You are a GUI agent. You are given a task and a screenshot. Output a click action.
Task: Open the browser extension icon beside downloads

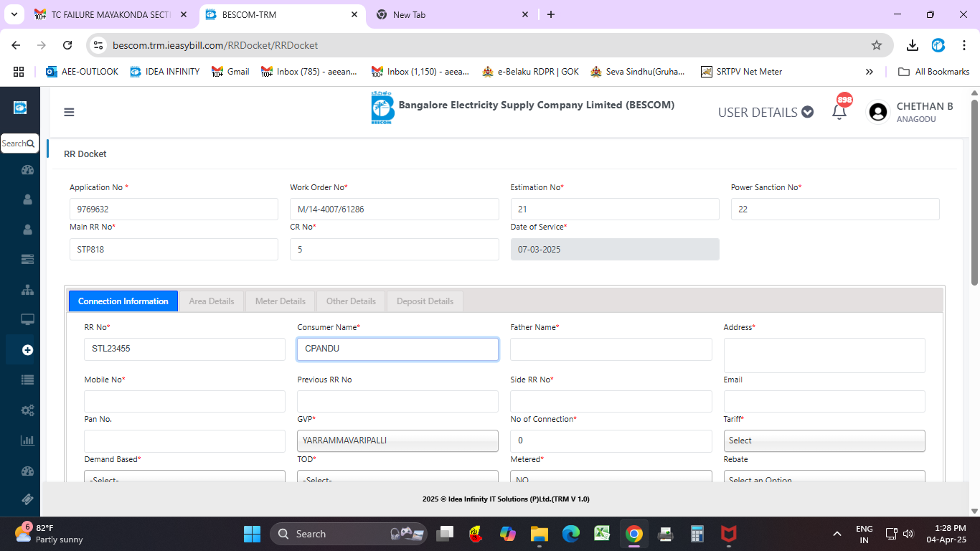[x=938, y=45]
